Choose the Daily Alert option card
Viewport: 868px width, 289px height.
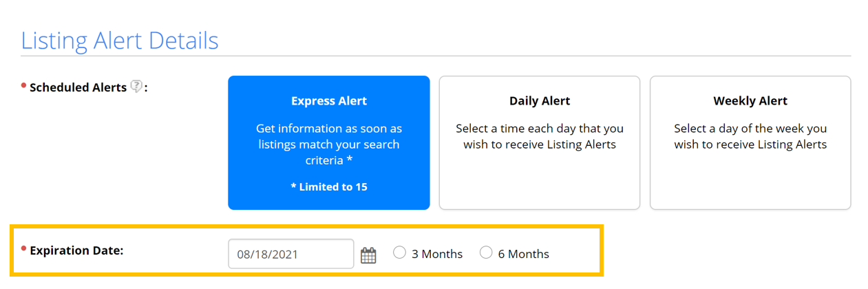tap(540, 142)
